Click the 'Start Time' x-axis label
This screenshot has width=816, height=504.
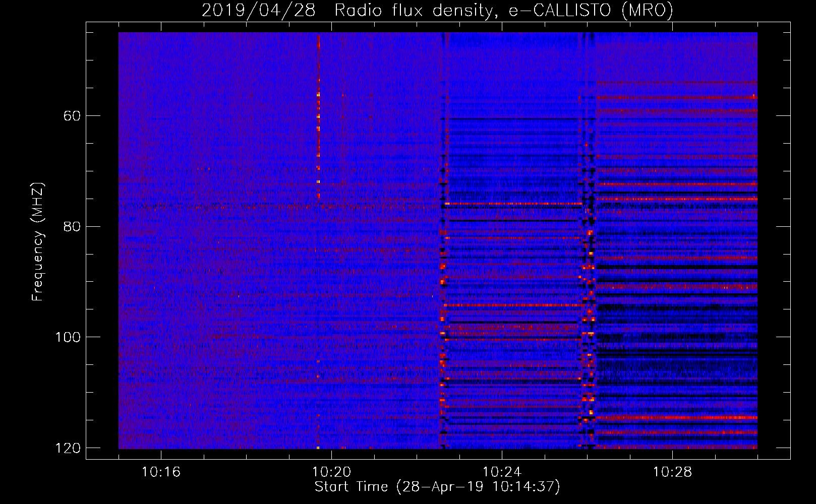tap(437, 487)
